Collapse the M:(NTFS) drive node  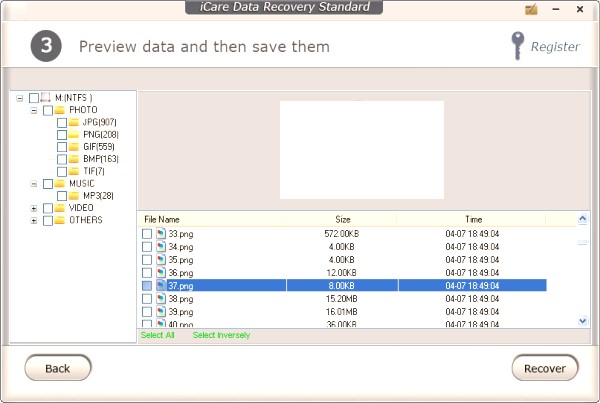(x=20, y=98)
